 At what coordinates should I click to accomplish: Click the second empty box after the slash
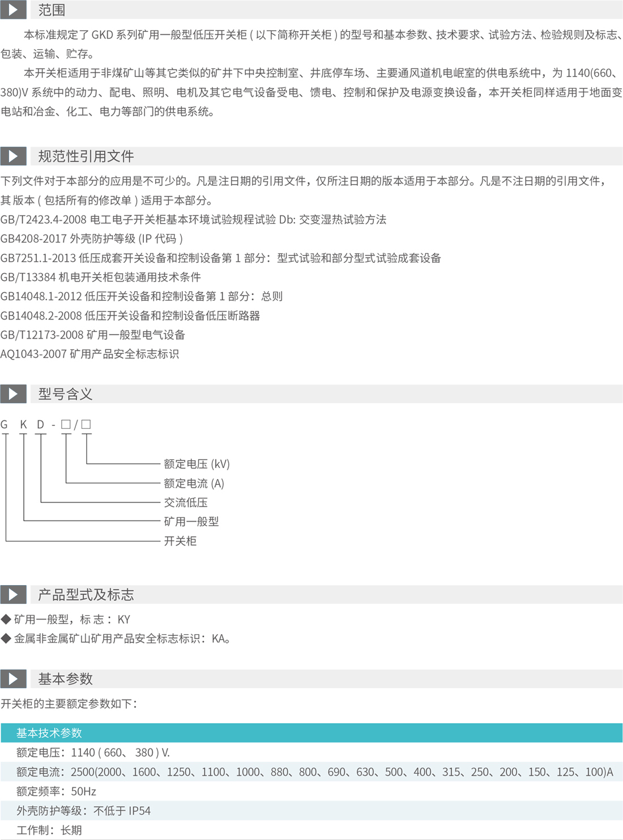(x=86, y=424)
